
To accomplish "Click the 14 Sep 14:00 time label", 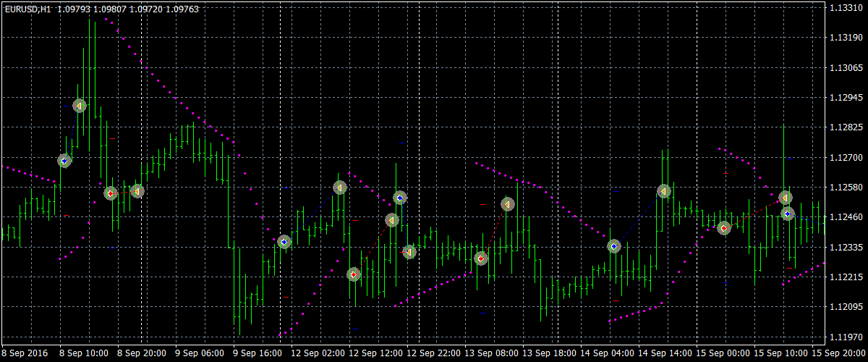I will [665, 354].
